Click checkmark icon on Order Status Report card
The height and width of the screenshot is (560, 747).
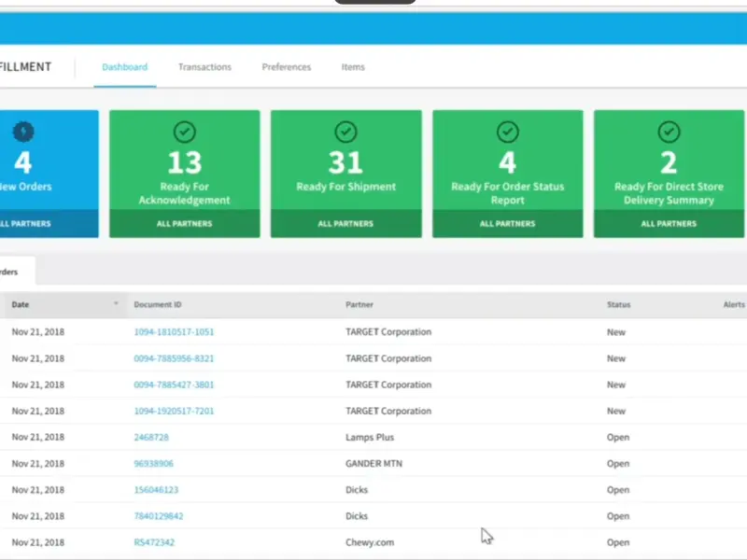[x=507, y=132]
